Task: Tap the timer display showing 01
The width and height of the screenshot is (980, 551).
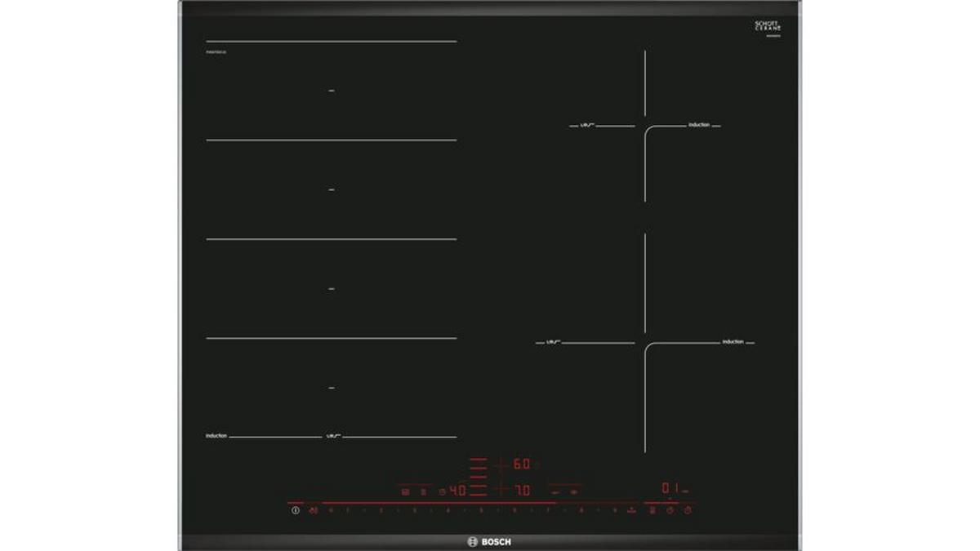Action: point(670,488)
